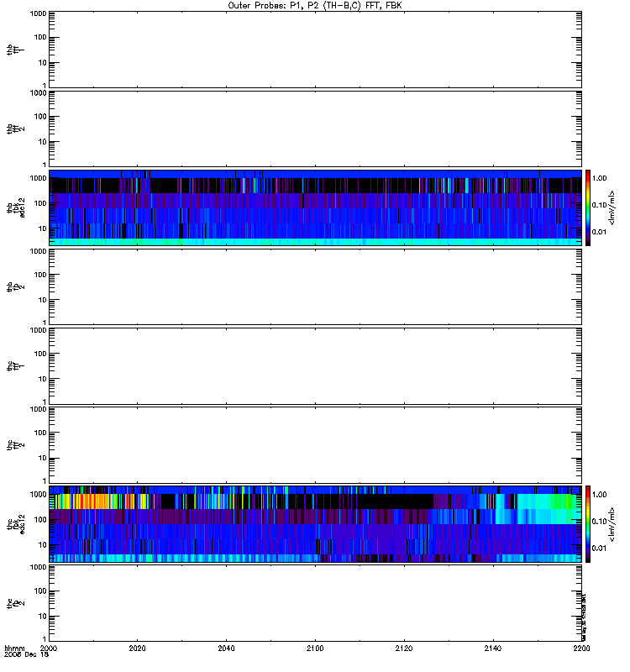The width and height of the screenshot is (630, 672).
Task: Click the thb fbk spectrogram color bar
Action: pyautogui.click(x=588, y=207)
